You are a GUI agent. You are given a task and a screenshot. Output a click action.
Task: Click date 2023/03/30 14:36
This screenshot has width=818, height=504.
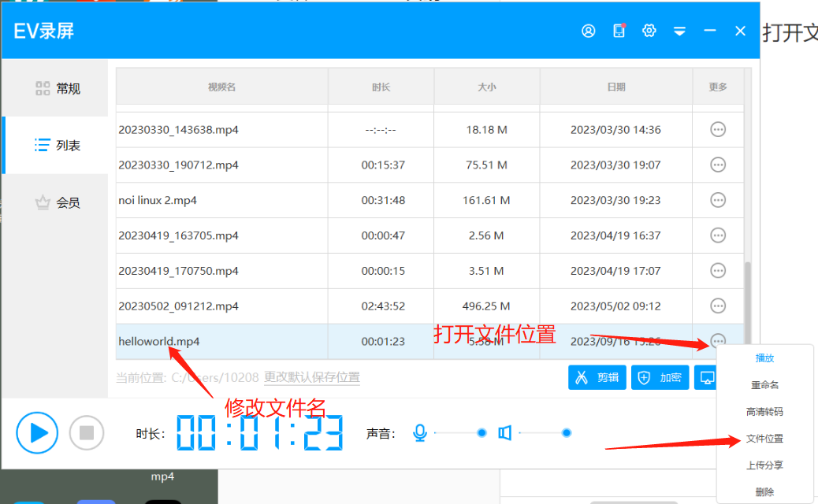tap(615, 130)
